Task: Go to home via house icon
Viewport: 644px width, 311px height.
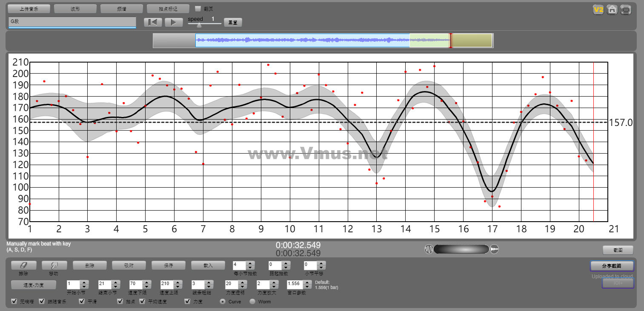Action: (x=612, y=10)
